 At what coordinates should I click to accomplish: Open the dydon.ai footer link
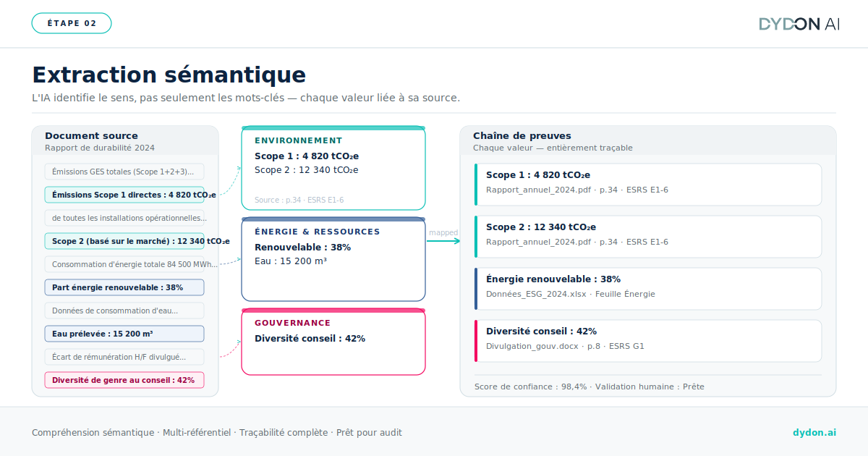point(814,433)
